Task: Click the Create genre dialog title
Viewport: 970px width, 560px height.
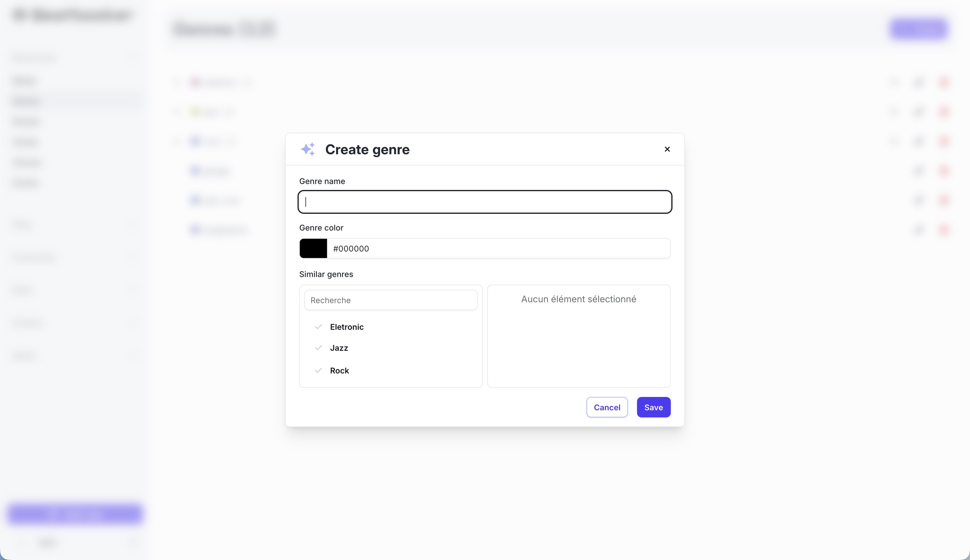Action: [367, 150]
